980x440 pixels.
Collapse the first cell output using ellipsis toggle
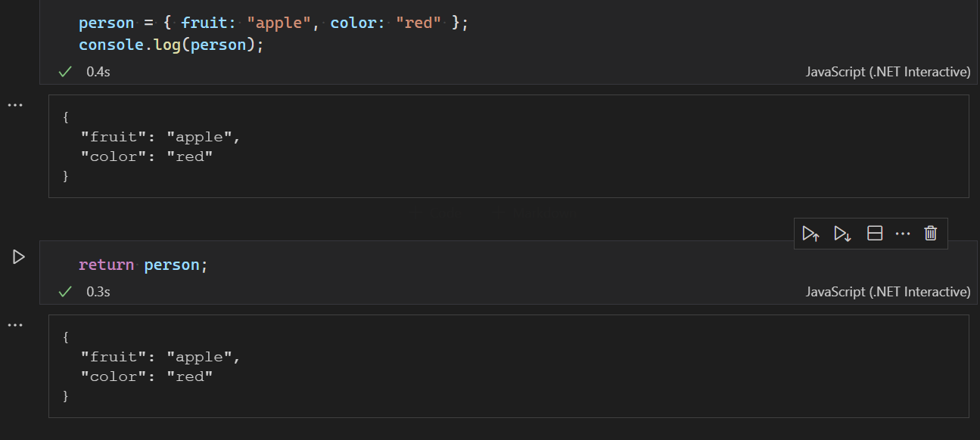click(14, 104)
